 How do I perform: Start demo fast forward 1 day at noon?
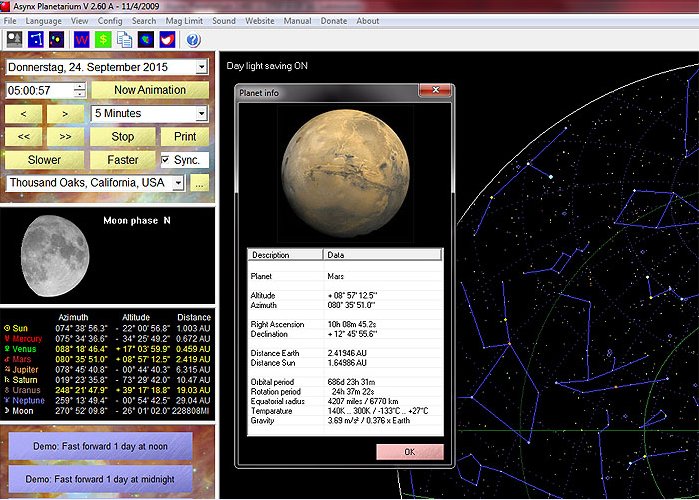[100, 446]
